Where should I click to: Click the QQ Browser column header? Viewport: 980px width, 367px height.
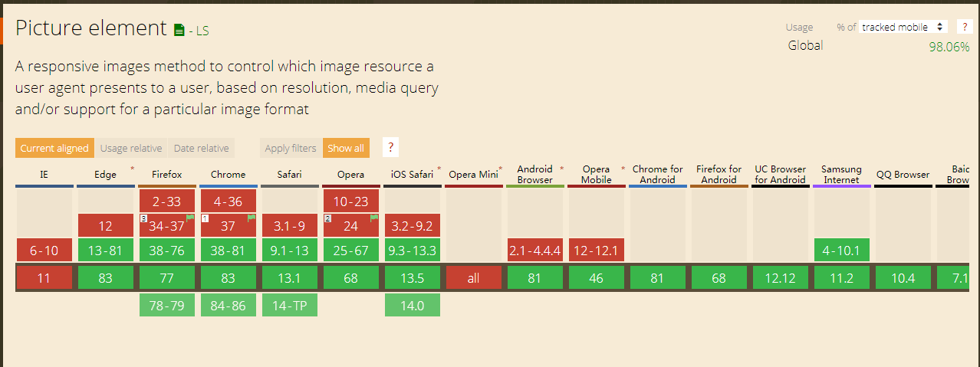[x=903, y=175]
